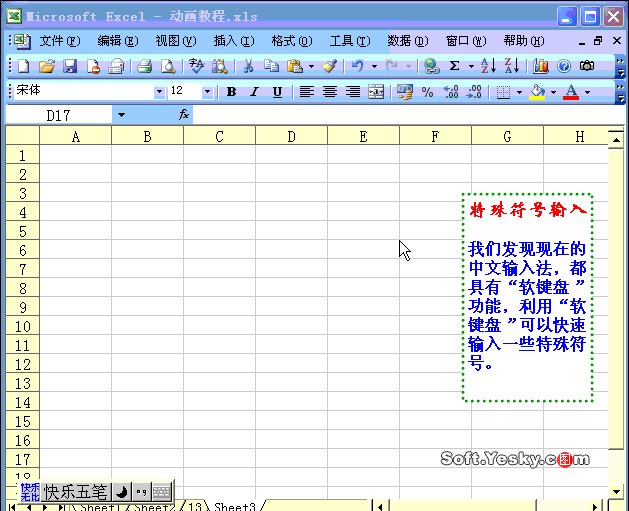This screenshot has height=511, width=629.
Task: Select column D header
Action: coord(291,136)
